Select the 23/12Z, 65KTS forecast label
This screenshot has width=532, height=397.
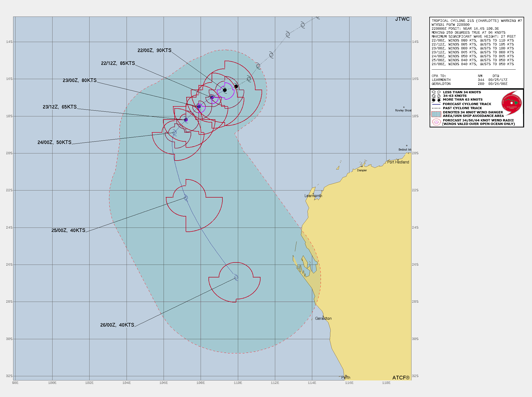click(x=60, y=107)
